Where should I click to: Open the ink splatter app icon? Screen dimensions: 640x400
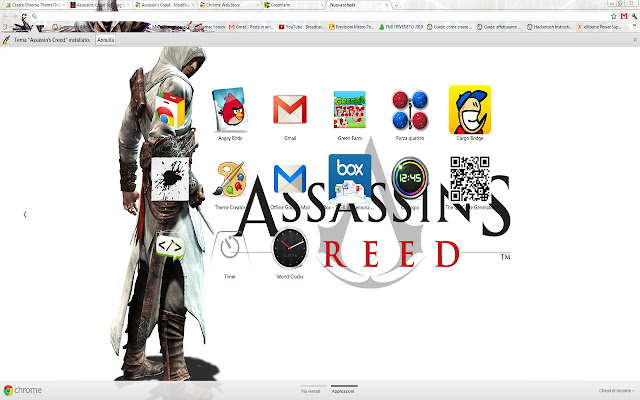pos(170,179)
